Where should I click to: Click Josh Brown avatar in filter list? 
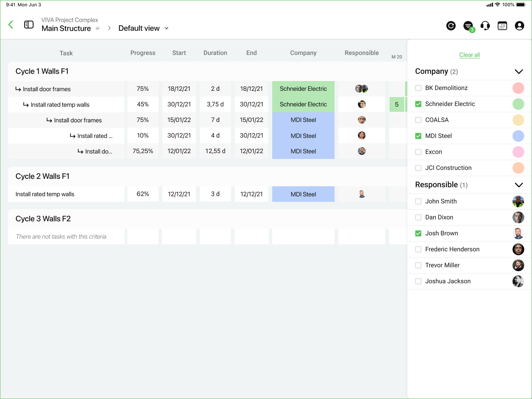tap(518, 233)
